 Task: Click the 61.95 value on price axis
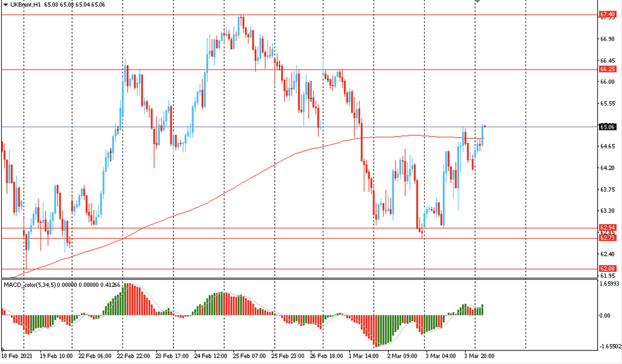(608, 275)
